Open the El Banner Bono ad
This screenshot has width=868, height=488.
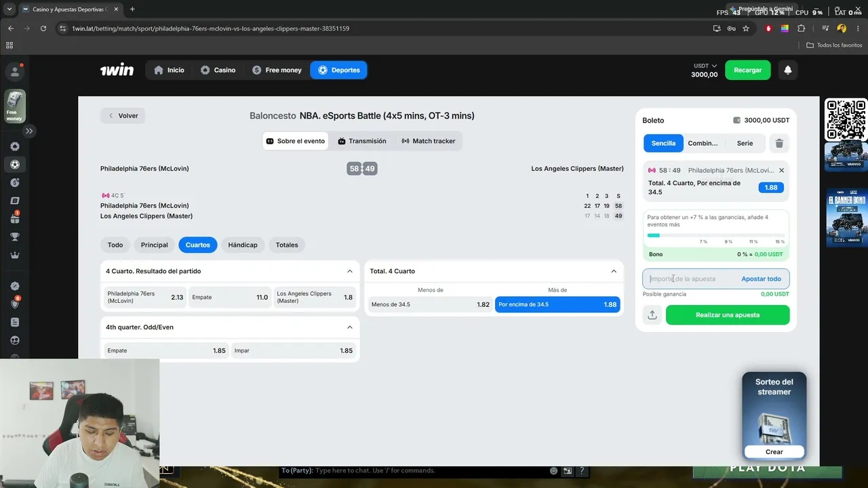click(x=846, y=217)
